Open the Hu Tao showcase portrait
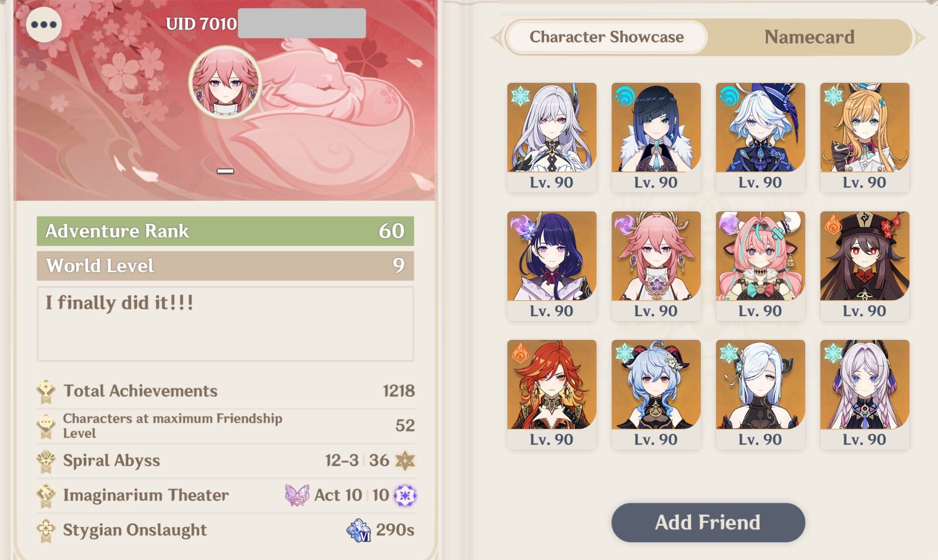Screen dimensions: 938x560 864,266
